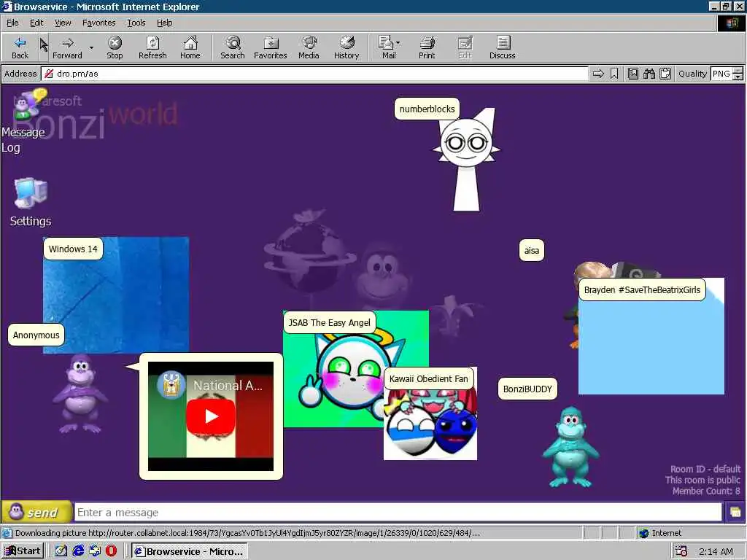Click the purple Anonymous Bonzi character
Viewport: 747px width, 560px height.
click(80, 394)
